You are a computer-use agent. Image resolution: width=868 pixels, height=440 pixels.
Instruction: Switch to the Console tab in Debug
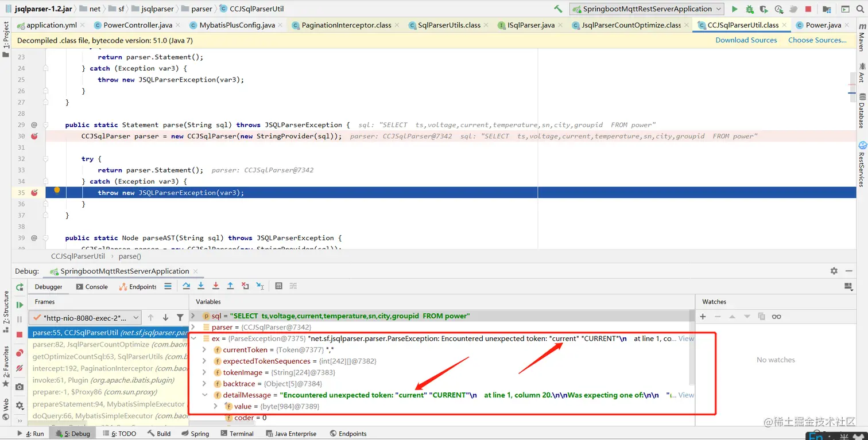92,287
